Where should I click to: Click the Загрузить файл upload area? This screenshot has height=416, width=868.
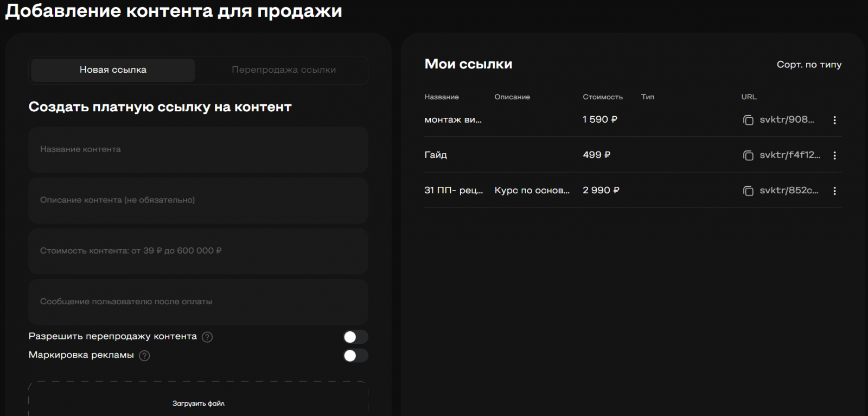coord(198,399)
